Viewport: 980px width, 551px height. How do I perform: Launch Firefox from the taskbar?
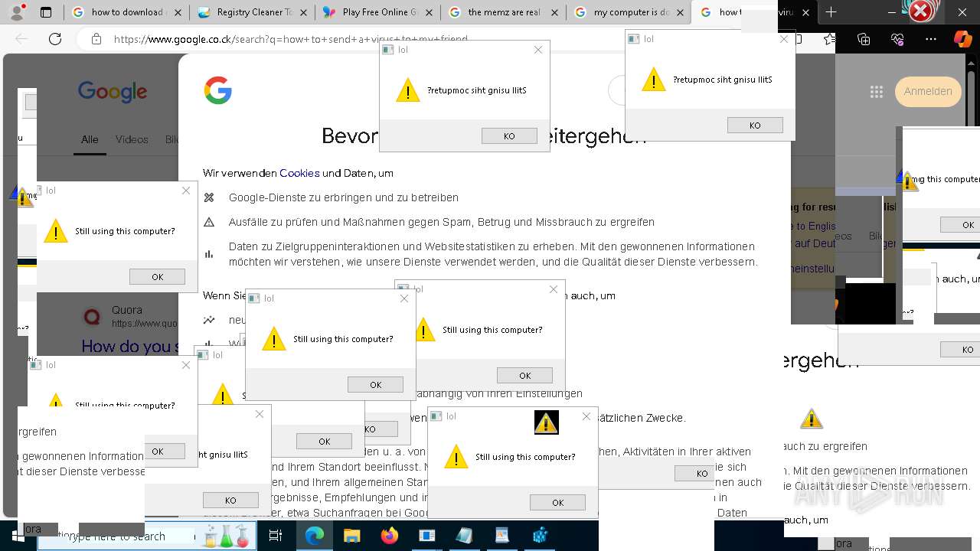[390, 536]
